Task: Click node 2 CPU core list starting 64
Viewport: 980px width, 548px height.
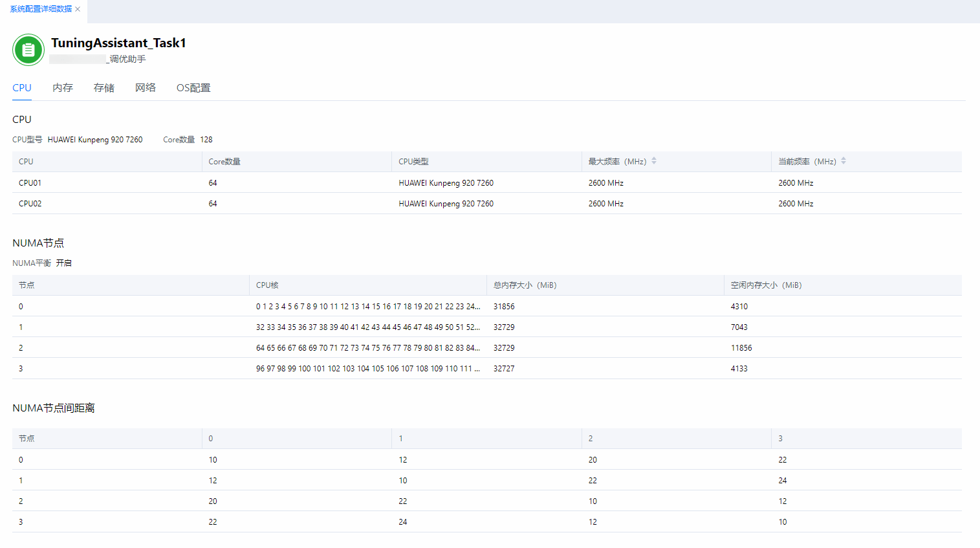Action: (368, 348)
